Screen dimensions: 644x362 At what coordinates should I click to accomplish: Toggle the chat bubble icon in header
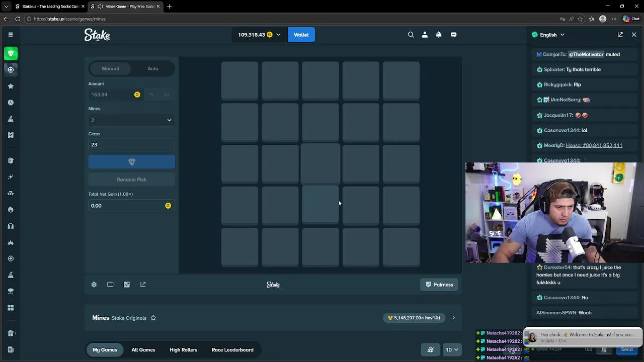coord(453,35)
